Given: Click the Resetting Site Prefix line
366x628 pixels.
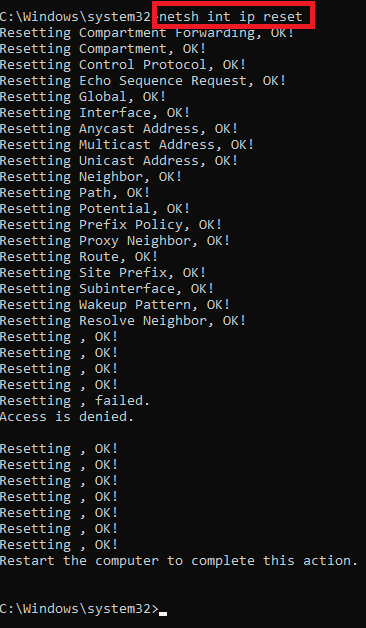Looking at the screenshot, I should (103, 273).
